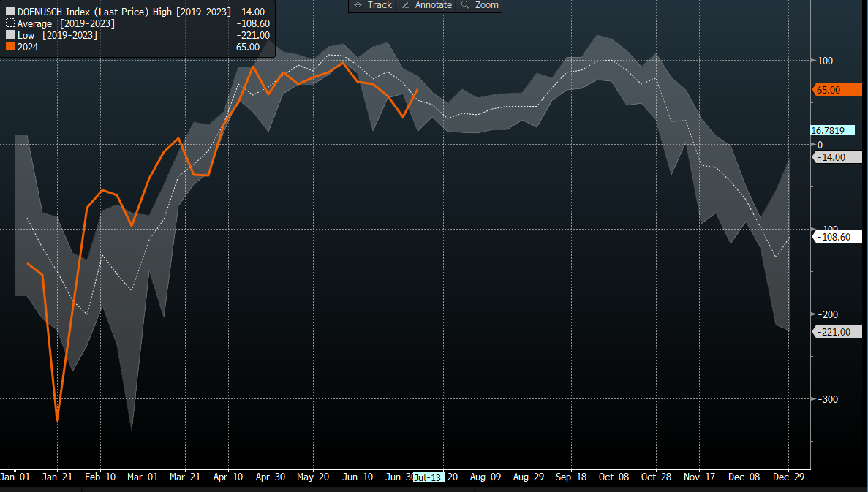Click the Jan-21 date axis label
868x492 pixels.
[57, 477]
